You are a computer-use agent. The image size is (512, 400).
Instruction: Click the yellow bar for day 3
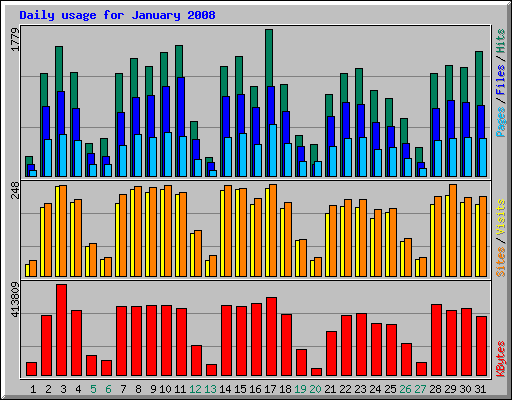click(x=57, y=231)
